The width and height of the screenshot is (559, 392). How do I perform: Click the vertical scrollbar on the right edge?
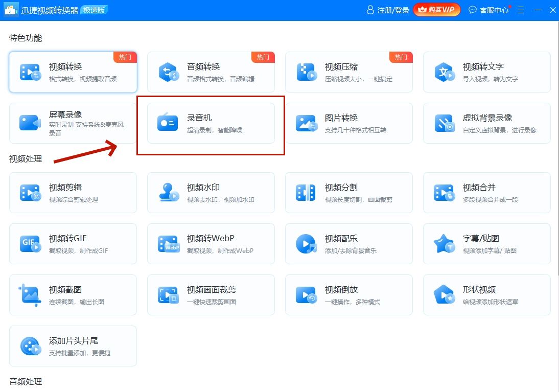(557, 148)
